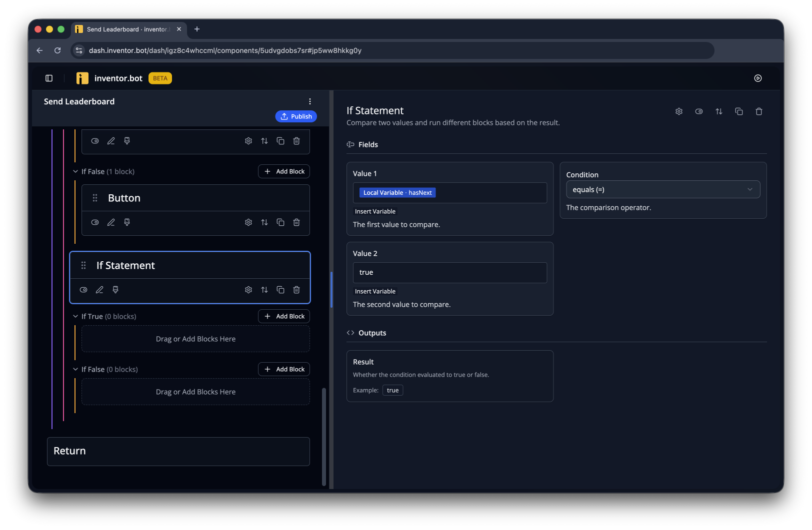The width and height of the screenshot is (812, 530).
Task: Click the Drag or Add Blocks Here under If True
Action: pos(195,339)
